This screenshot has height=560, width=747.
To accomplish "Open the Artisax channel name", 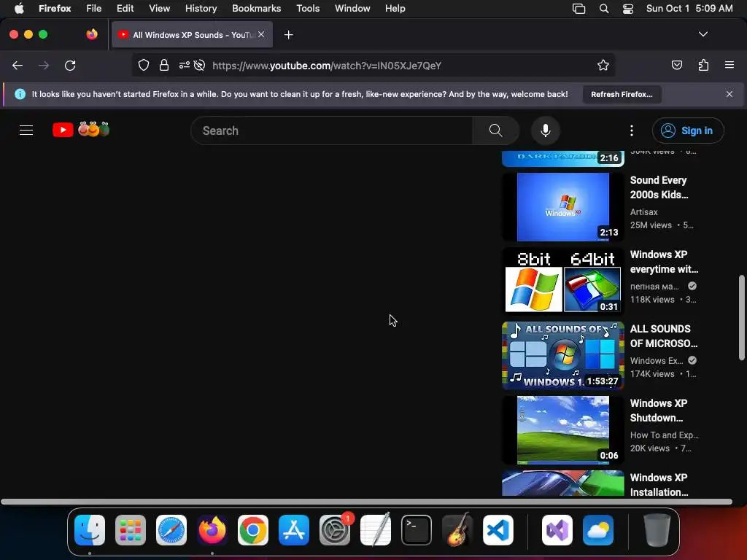I will tap(643, 212).
